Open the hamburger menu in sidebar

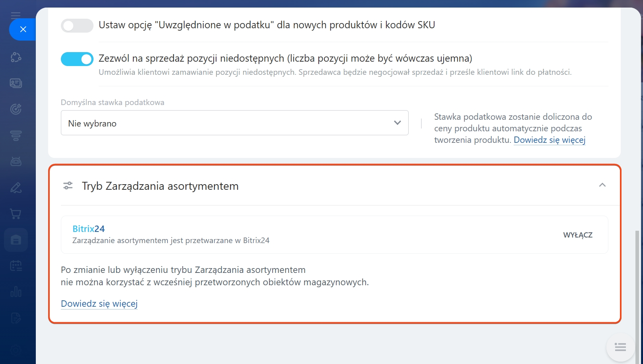pyautogui.click(x=16, y=15)
